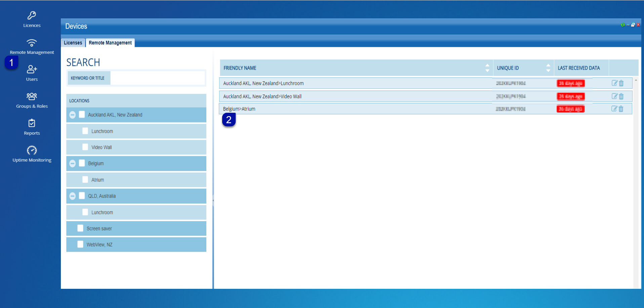Collapse the Auckland AKL, New Zealand node
The height and width of the screenshot is (308, 644).
click(x=72, y=115)
